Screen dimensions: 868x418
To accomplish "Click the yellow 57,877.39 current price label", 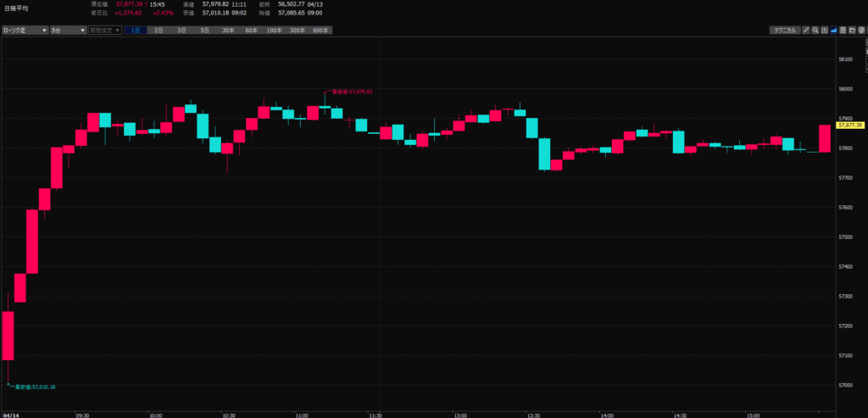I will click(x=849, y=125).
